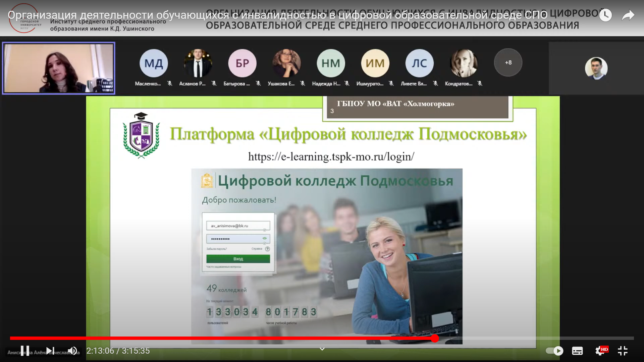Click the Watch later clock icon

coord(605,15)
